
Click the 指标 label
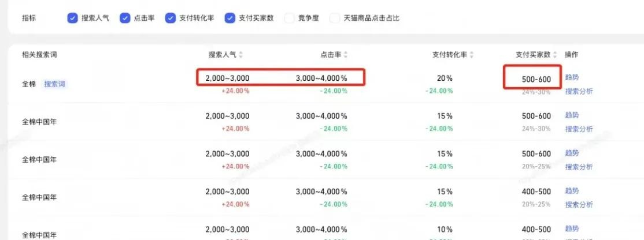(x=29, y=18)
